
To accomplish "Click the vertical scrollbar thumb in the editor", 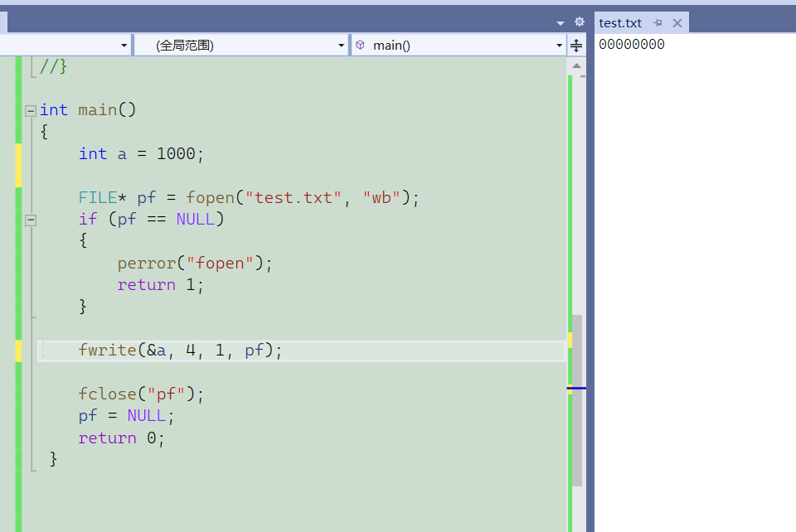I will pos(578,400).
